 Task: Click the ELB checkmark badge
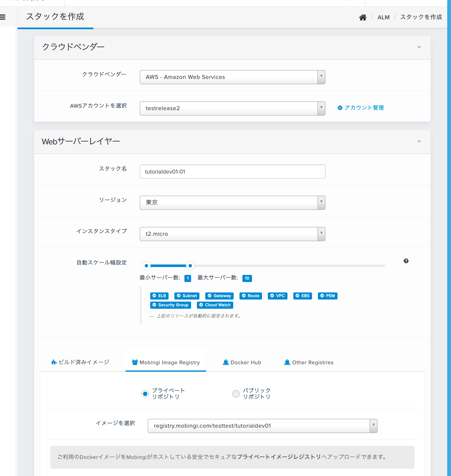click(x=159, y=296)
